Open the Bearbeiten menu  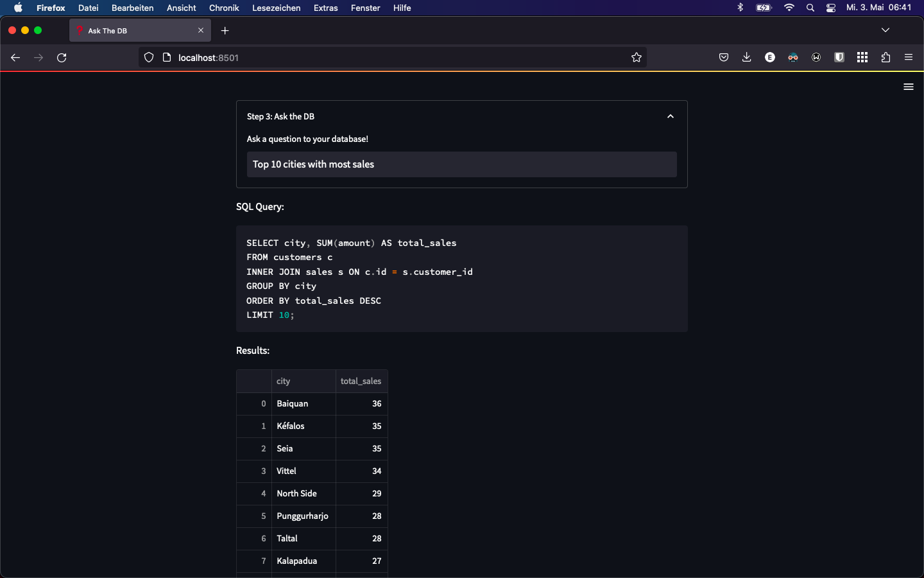coord(132,8)
